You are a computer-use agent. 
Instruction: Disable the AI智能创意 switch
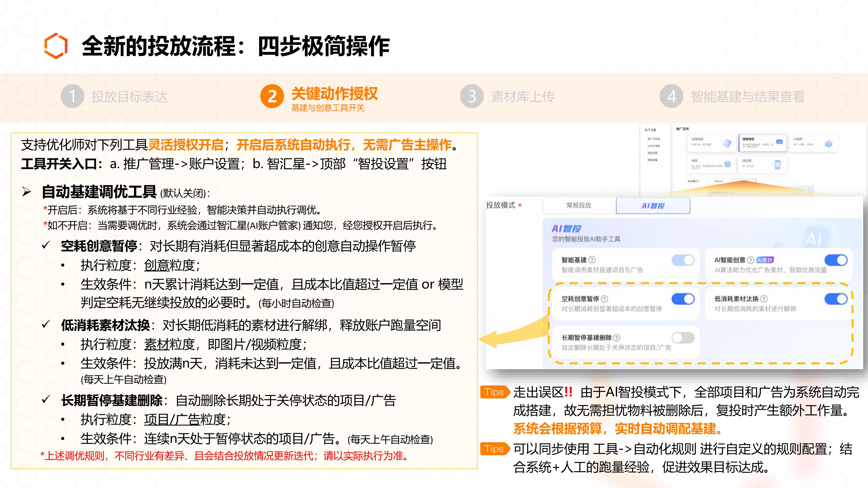point(836,260)
